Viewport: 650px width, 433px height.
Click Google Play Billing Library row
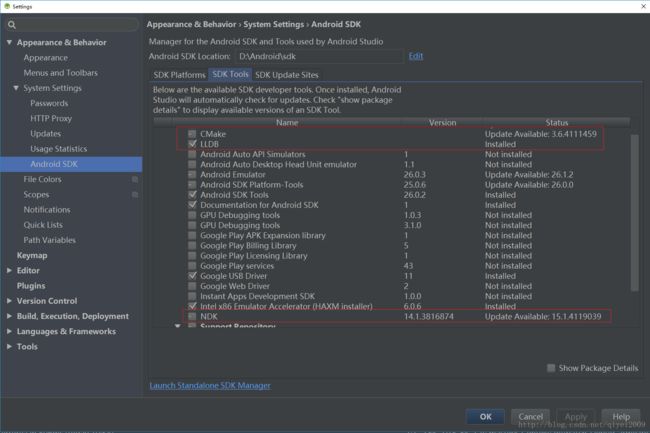(x=392, y=246)
